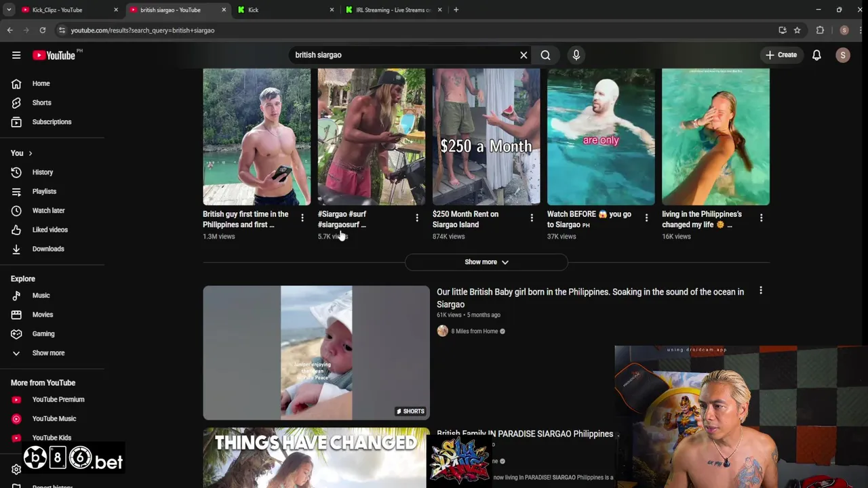The image size is (868, 488).
Task: Open options for '$250 Month Rent' short
Action: (532, 218)
